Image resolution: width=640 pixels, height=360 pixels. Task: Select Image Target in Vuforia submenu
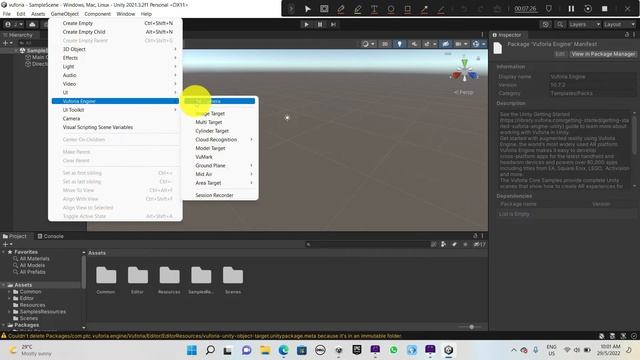(x=220, y=113)
